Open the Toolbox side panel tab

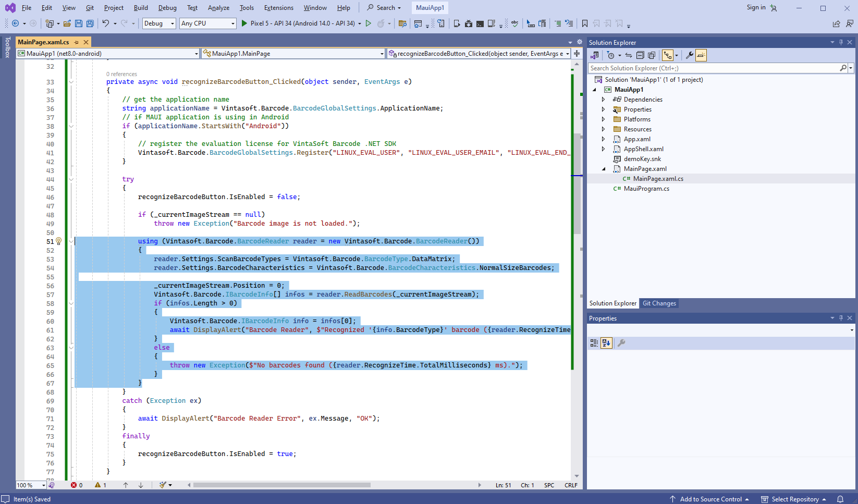point(7,47)
